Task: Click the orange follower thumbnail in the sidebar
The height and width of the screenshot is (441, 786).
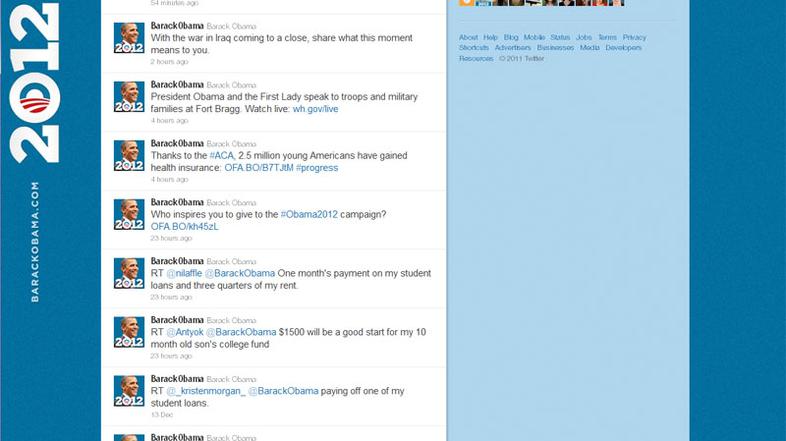Action: tap(466, 3)
